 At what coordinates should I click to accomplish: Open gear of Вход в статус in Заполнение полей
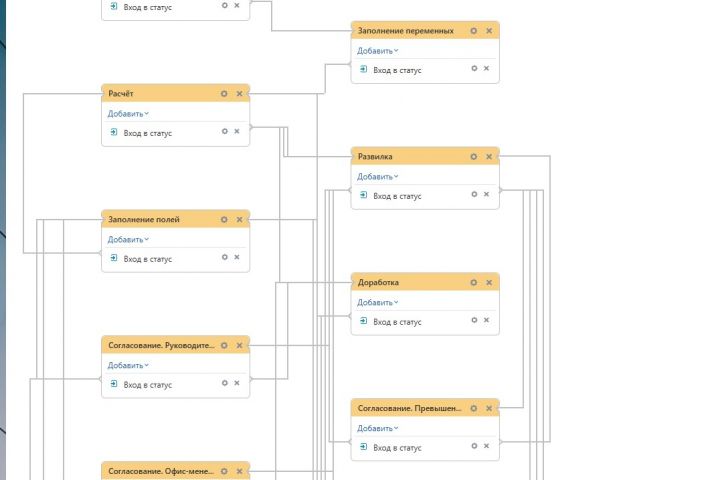point(224,257)
